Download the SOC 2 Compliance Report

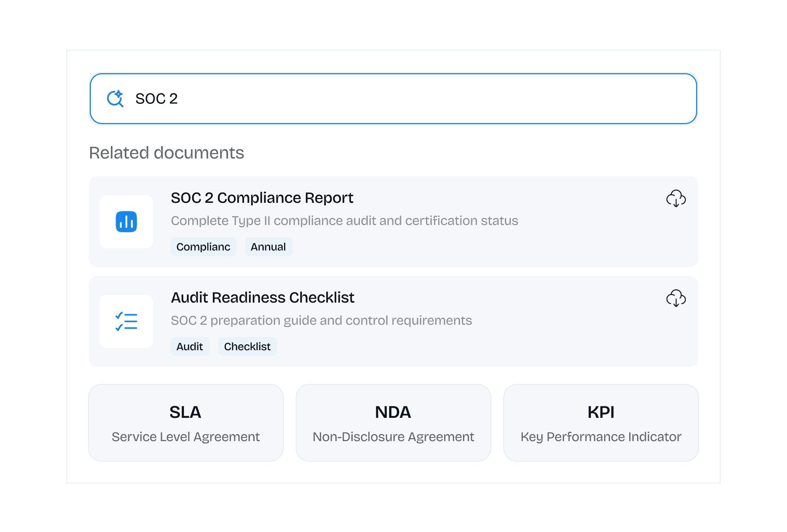(x=676, y=198)
